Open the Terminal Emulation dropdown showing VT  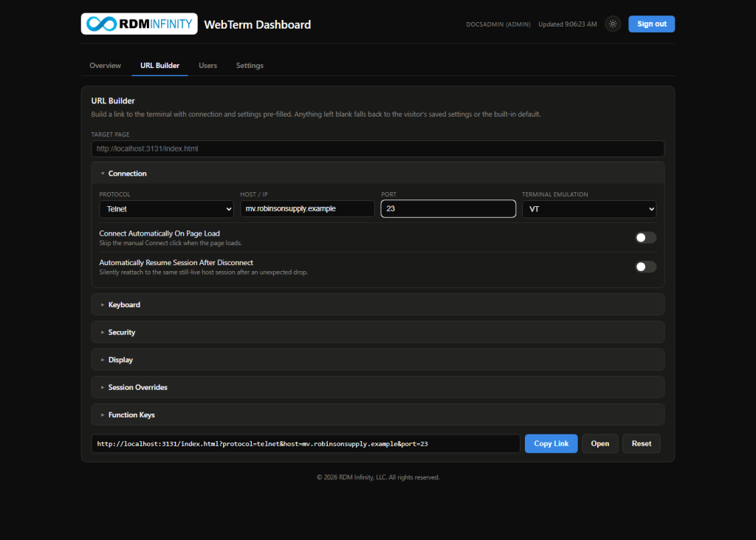coord(588,209)
